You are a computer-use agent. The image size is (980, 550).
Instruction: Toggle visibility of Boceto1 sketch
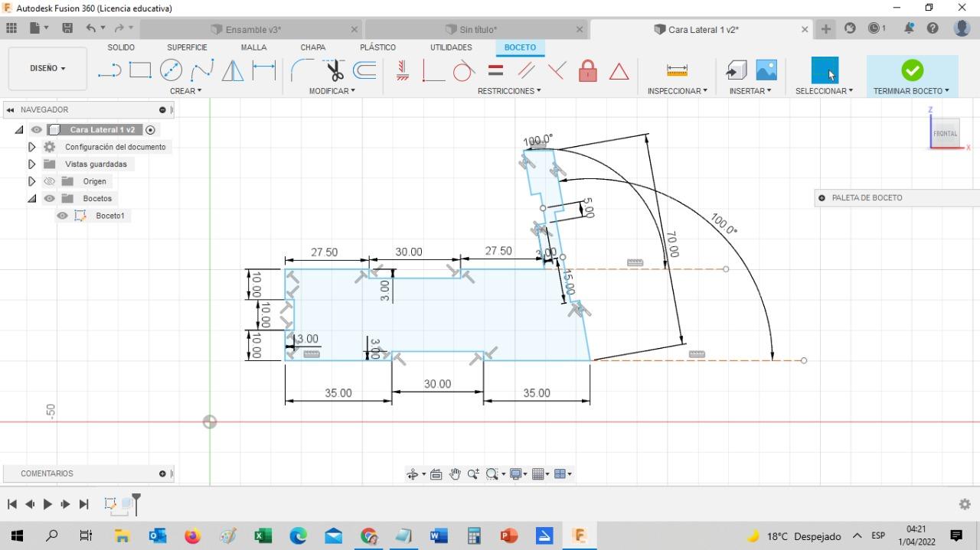[63, 216]
